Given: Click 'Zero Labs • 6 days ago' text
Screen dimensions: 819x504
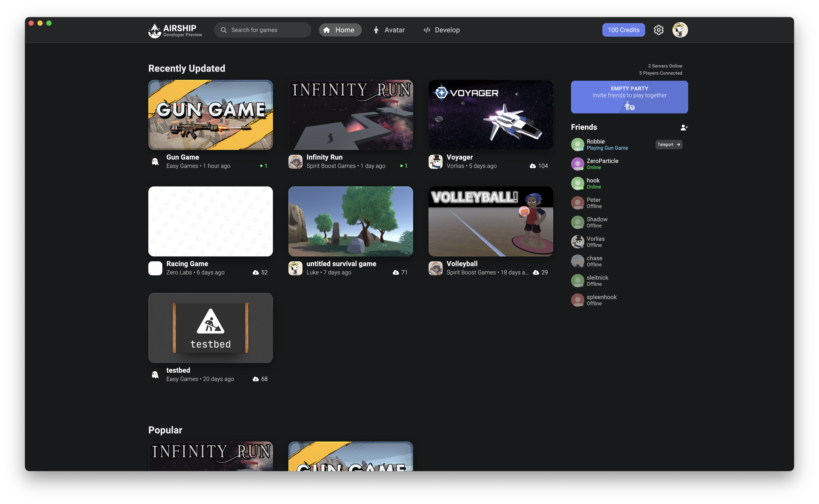Looking at the screenshot, I should (195, 273).
